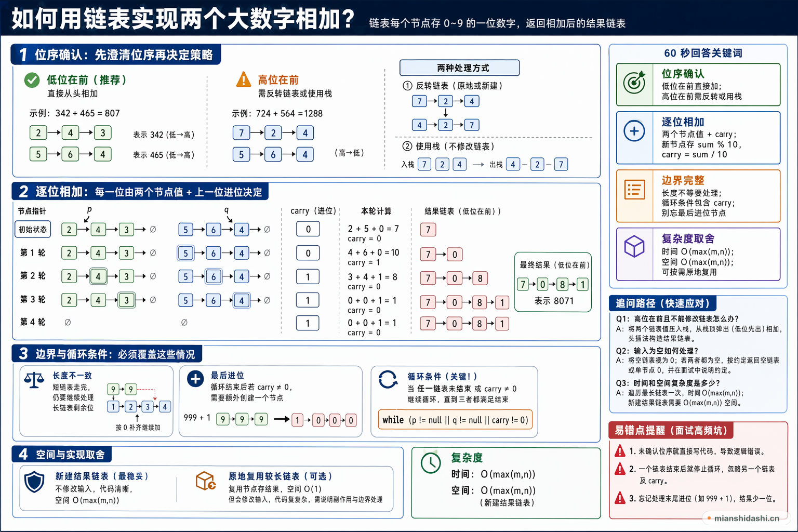Screen dimensions: 798x532
Task: Click the plus-circle icon in 逐位相加 keyword card
Action: 634,131
